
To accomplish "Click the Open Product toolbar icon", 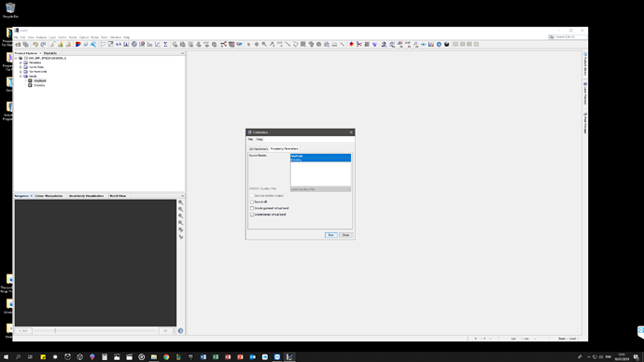I will 18,45.
